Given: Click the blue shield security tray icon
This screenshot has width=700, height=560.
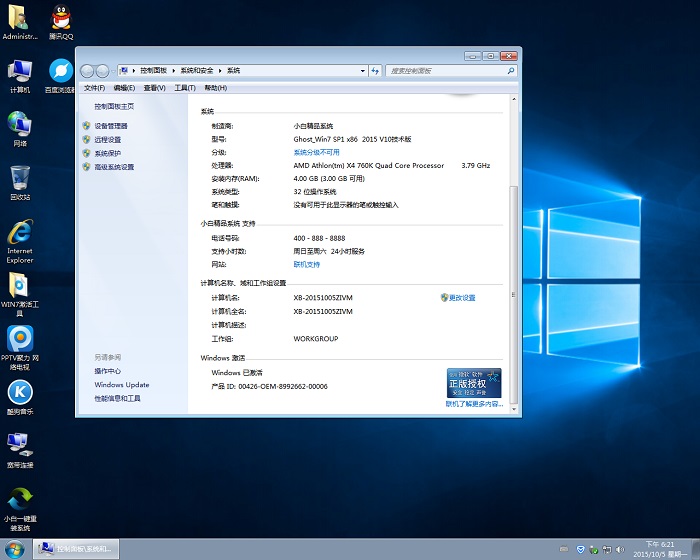Looking at the screenshot, I should coord(580,549).
